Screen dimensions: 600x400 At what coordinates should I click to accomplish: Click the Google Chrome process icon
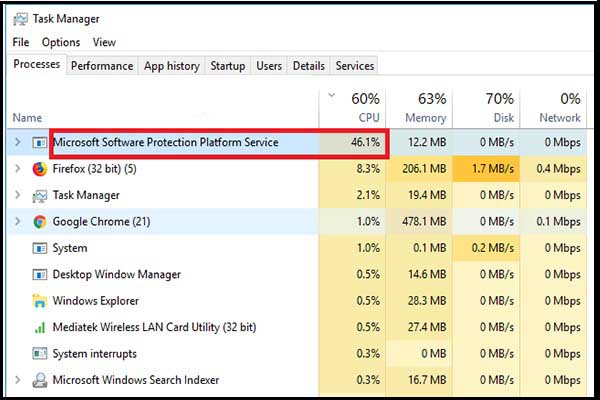click(x=40, y=222)
